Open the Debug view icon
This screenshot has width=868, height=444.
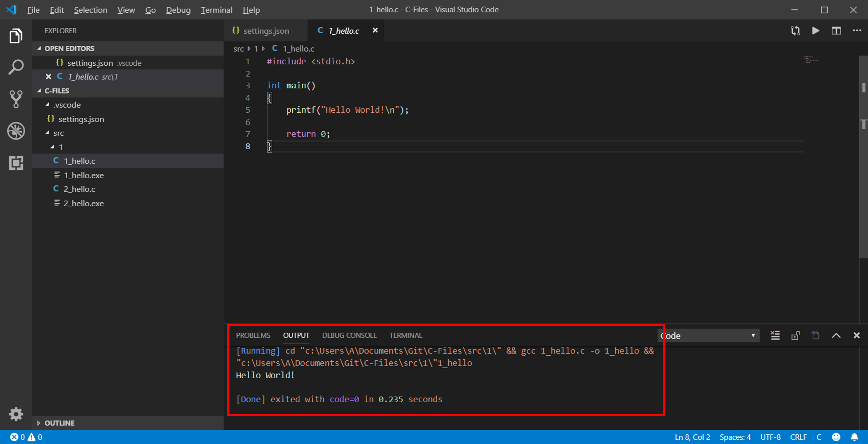[16, 131]
